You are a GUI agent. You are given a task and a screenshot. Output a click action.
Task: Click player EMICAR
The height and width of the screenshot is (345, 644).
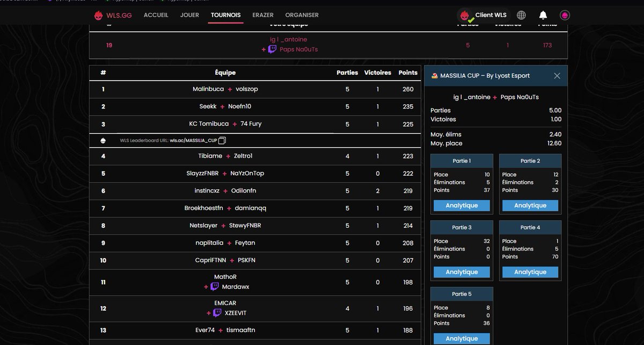click(225, 303)
